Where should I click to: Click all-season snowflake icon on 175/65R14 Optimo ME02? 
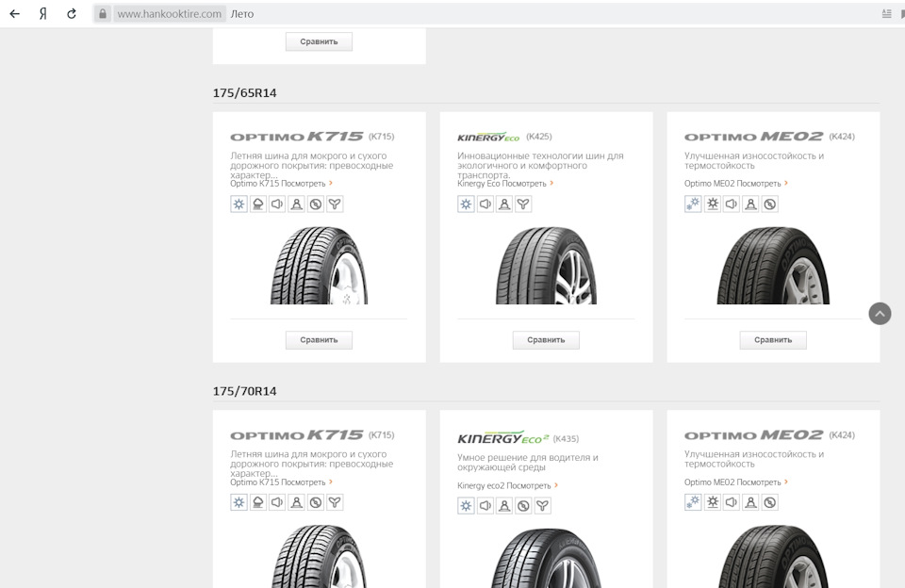pos(693,204)
